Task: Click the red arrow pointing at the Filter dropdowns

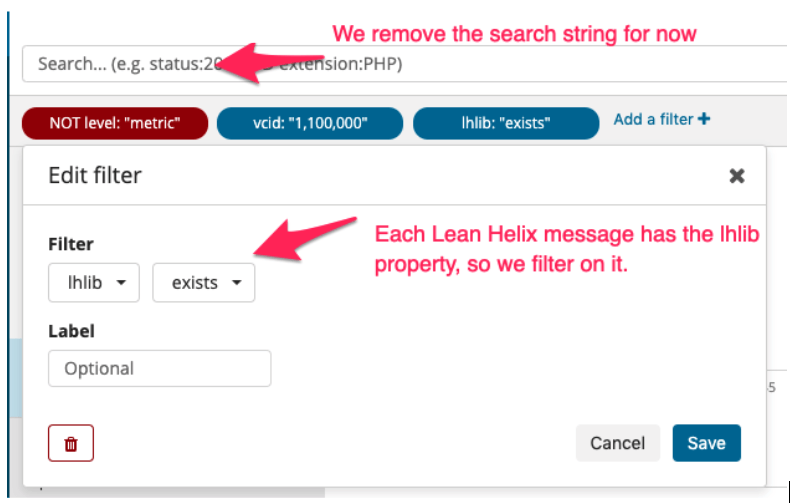Action: click(304, 238)
